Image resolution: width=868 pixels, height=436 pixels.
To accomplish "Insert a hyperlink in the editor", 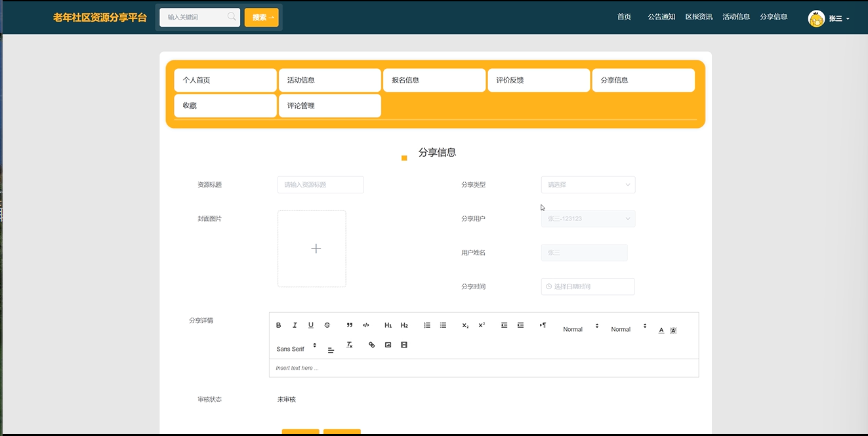I will pos(372,345).
